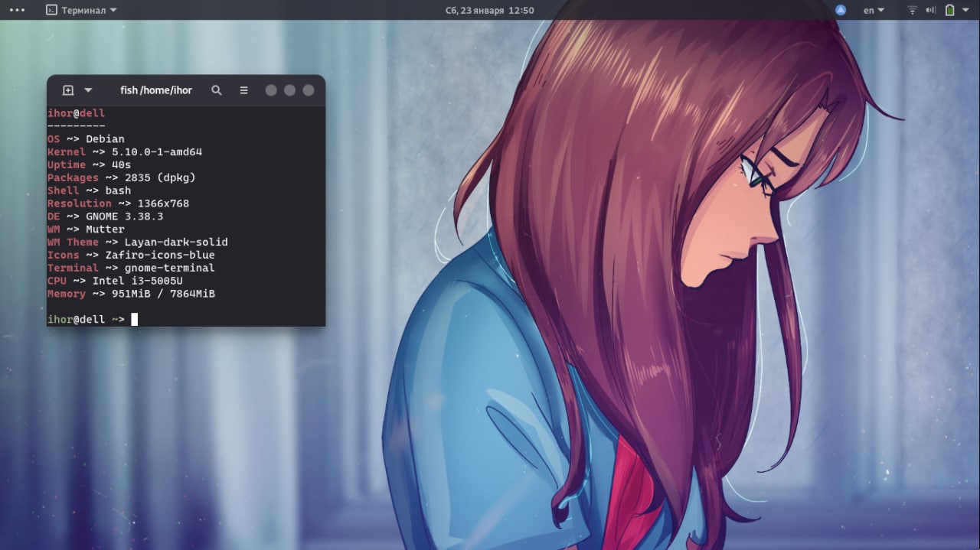
Task: Click the Resolution 1366x768 line
Action: 118,203
